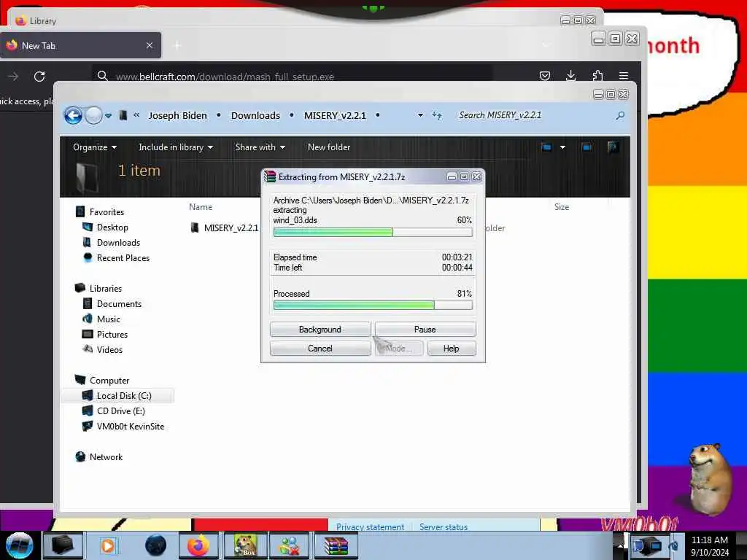Select the MISERY_v2.2.1 folder item
The height and width of the screenshot is (560, 747).
[x=231, y=228]
